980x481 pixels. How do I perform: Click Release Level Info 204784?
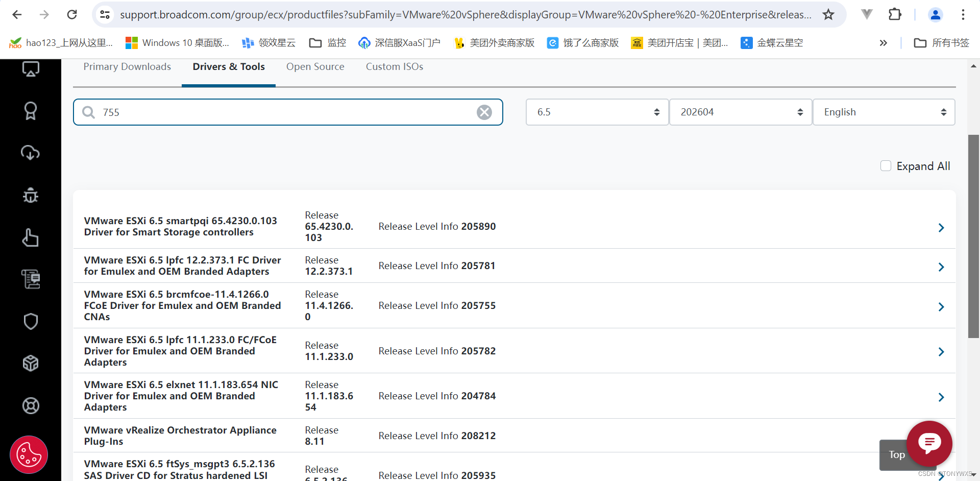[x=437, y=396]
